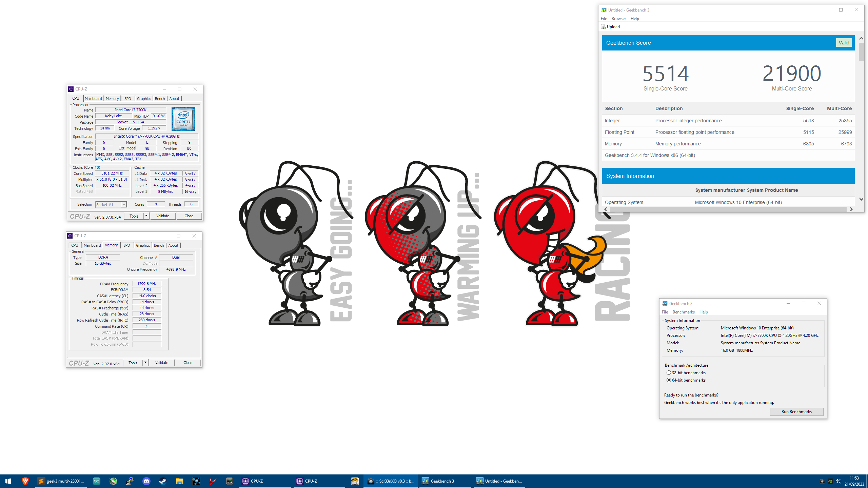Expand the Tools dropdown arrow in the CPU-Z window showing the CPU tab
This screenshot has width=868, height=488.
pyautogui.click(x=146, y=216)
